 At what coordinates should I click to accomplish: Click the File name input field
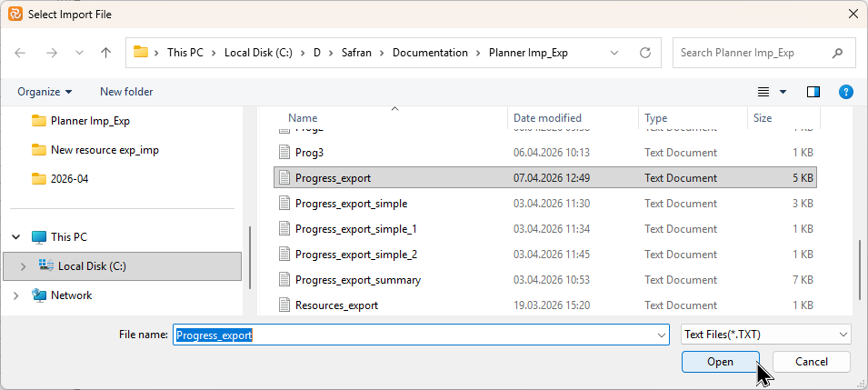click(418, 335)
